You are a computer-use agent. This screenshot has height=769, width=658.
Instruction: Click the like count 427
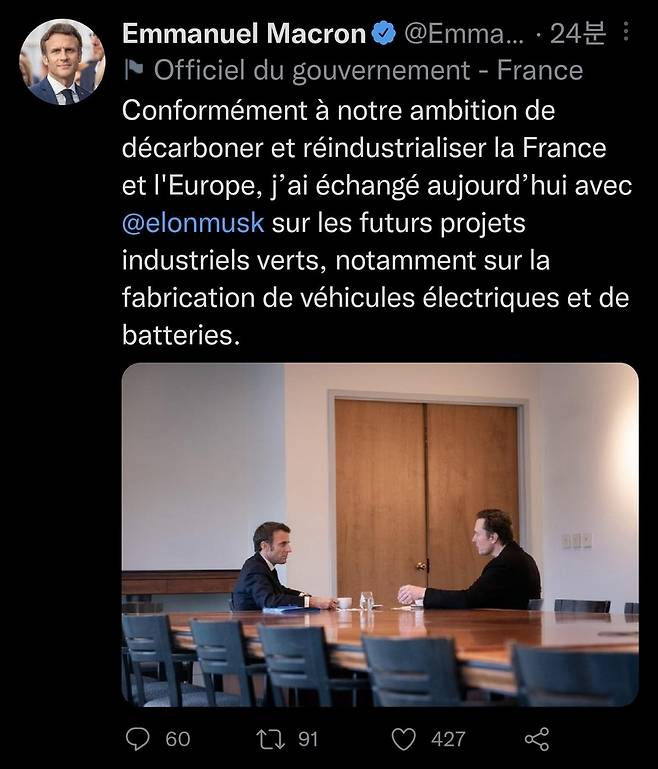447,739
